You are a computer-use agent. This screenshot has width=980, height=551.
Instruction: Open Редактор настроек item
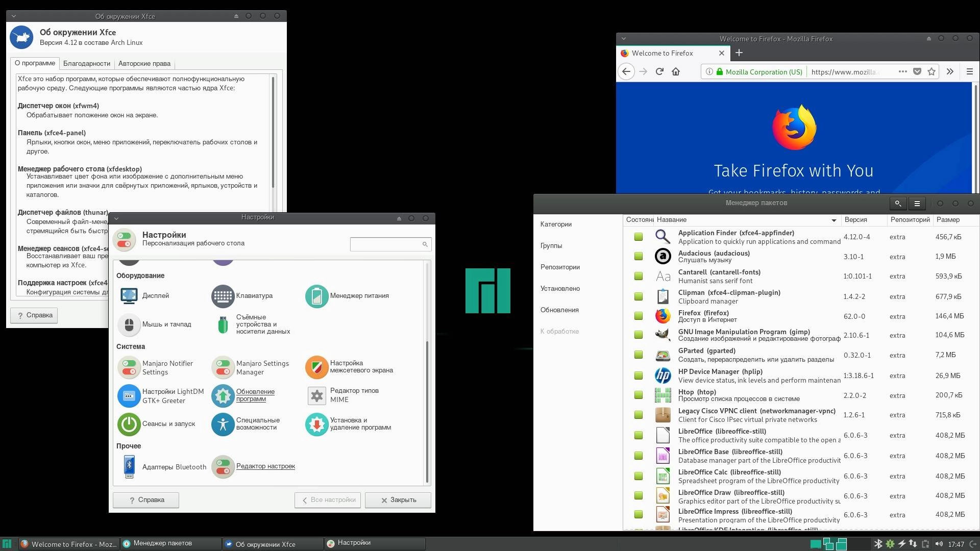coord(254,466)
